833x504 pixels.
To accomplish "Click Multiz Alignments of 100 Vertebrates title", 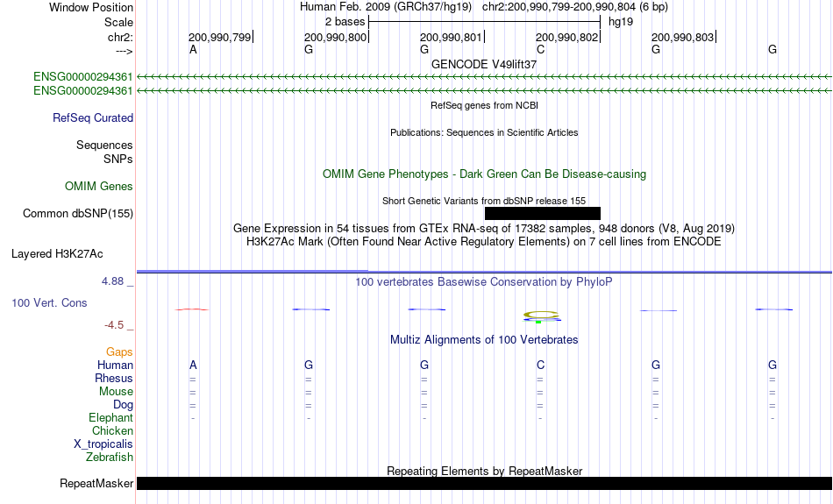I will [484, 339].
